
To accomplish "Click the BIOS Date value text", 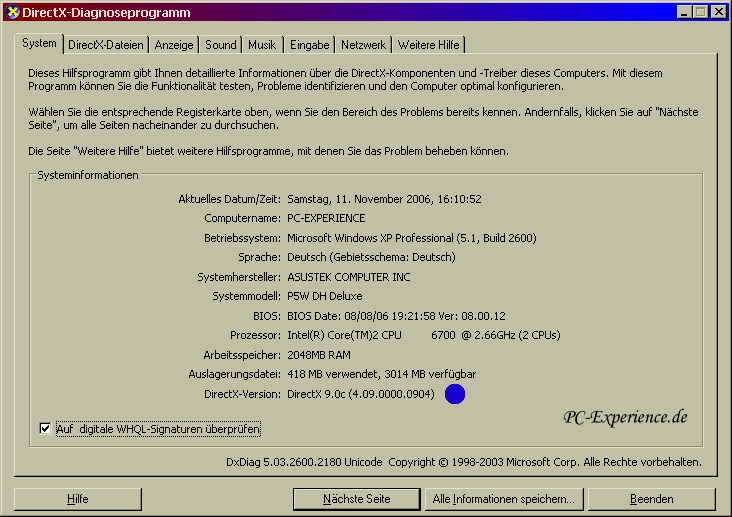I will click(396, 316).
